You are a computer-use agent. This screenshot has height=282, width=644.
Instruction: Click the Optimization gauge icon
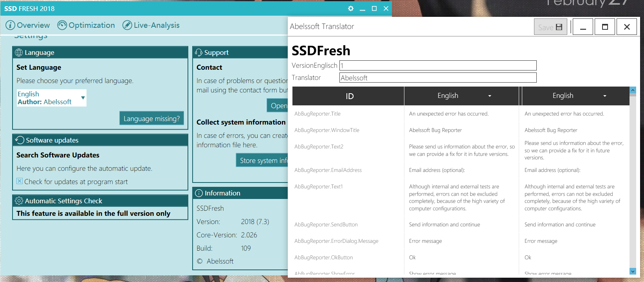pyautogui.click(x=62, y=25)
